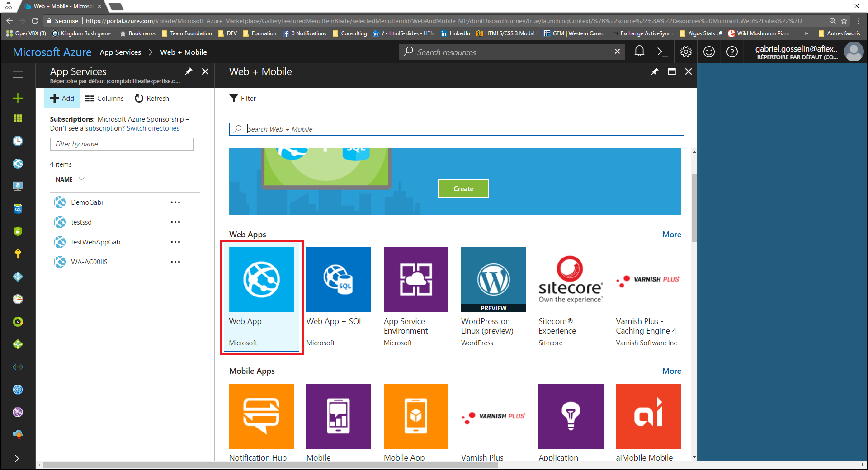Open context menu for DemoGabi

pyautogui.click(x=175, y=202)
